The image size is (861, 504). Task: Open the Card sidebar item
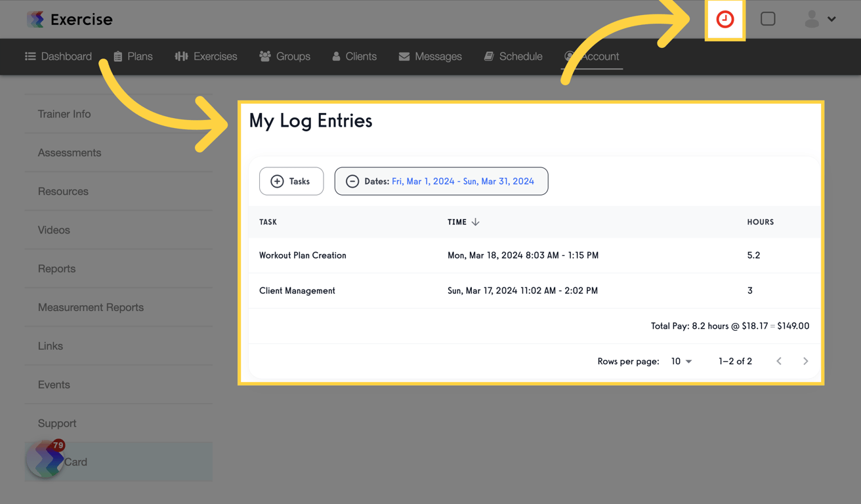pos(119,462)
